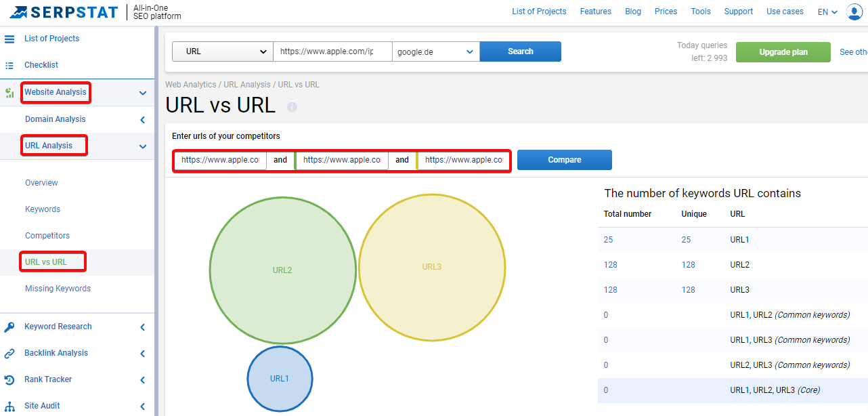
Task: Click unique number 25 in the URL1 row
Action: tap(686, 240)
